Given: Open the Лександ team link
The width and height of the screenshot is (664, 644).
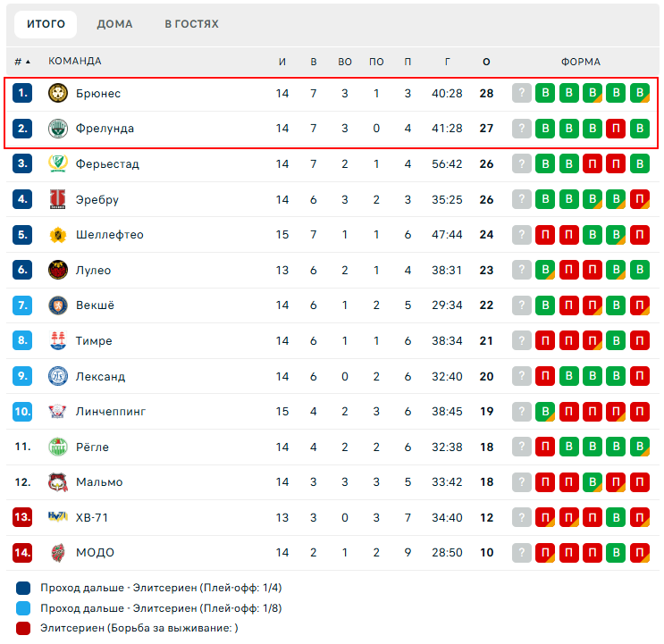Looking at the screenshot, I should click(100, 376).
